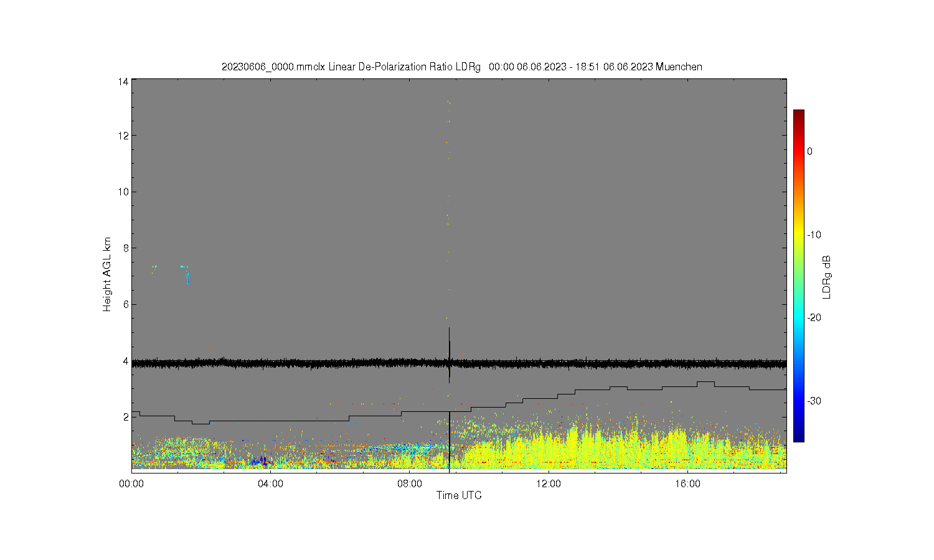Image resolution: width=934 pixels, height=560 pixels.
Task: Click the 12:00 time tick label
Action: [549, 483]
